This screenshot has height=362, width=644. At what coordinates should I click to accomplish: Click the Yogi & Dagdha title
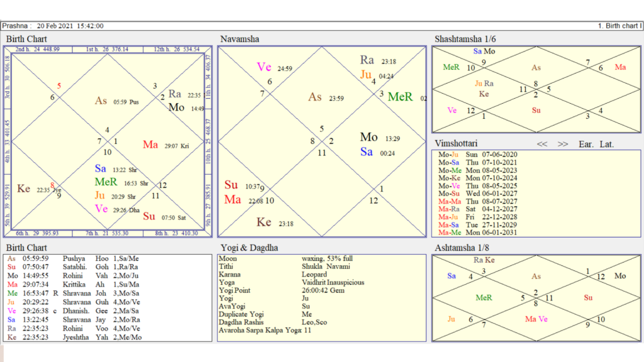point(249,248)
